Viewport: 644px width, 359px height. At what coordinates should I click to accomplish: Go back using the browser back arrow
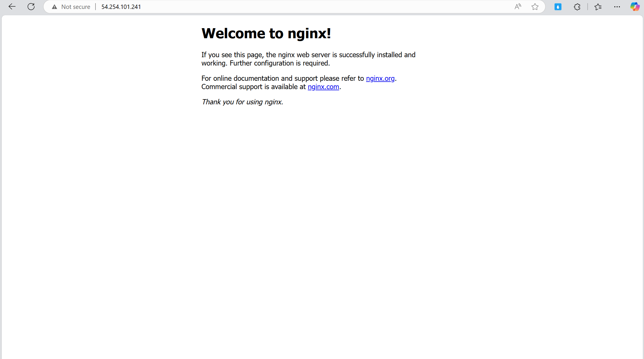12,7
